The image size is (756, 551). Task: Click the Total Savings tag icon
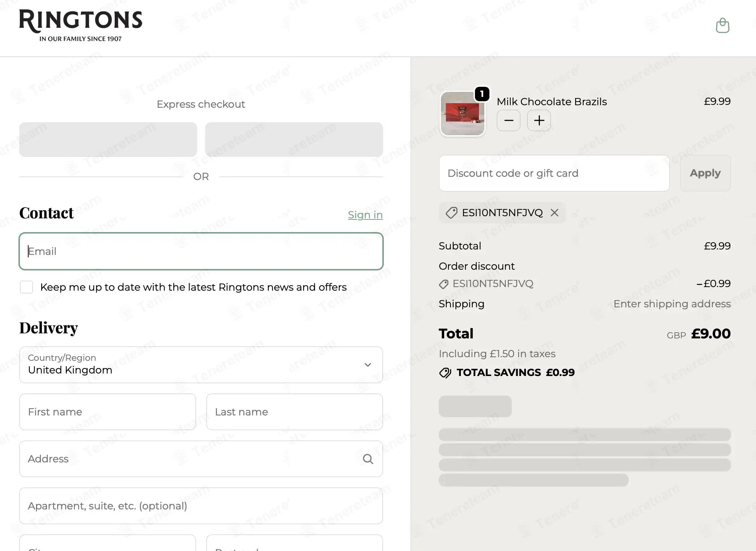point(445,372)
